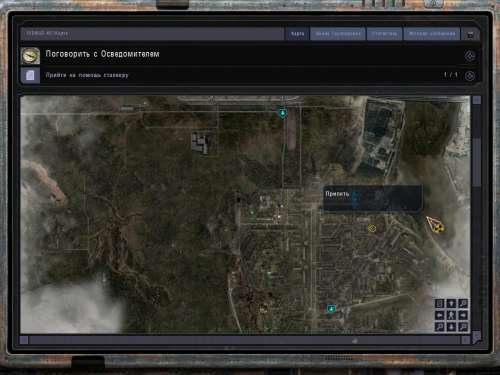Open the Карта tab

(297, 34)
